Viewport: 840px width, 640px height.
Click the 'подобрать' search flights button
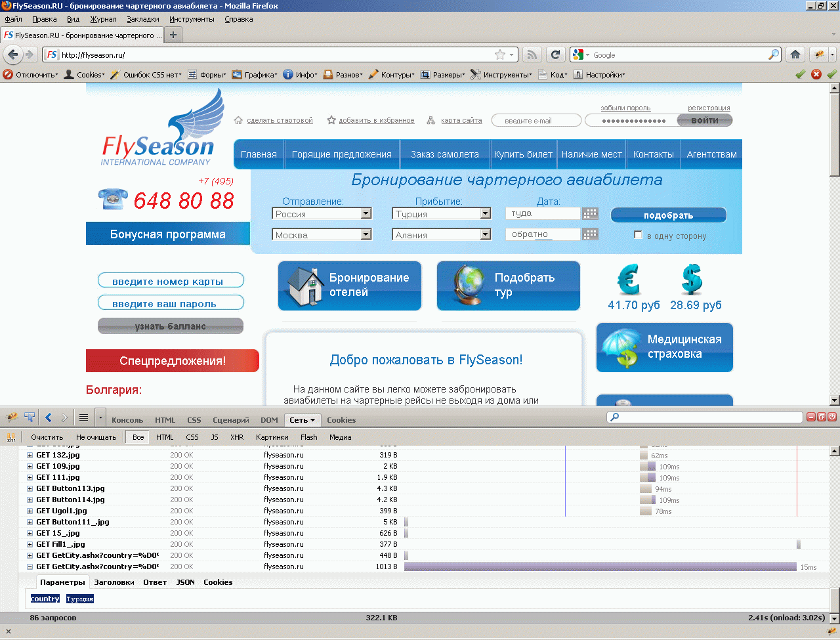tap(669, 215)
